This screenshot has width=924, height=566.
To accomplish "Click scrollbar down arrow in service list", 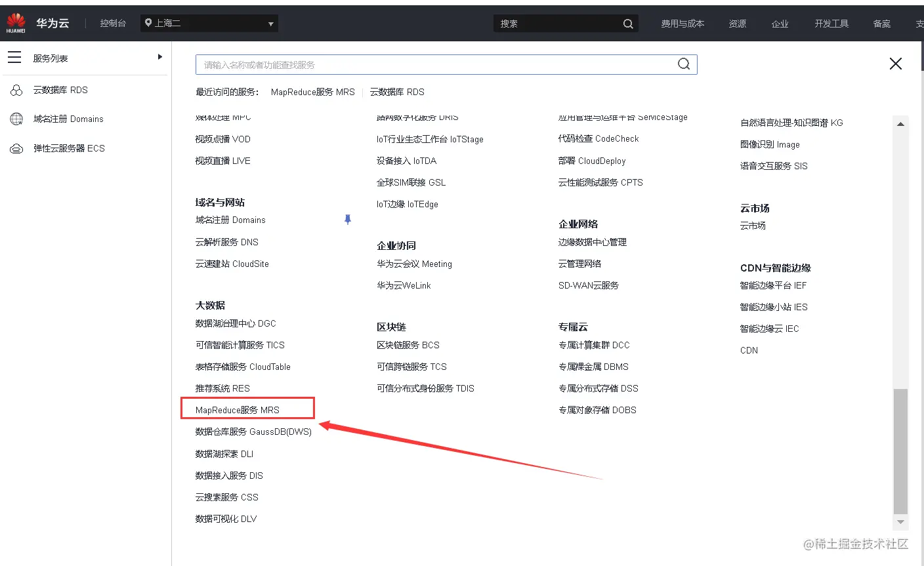I will [900, 522].
